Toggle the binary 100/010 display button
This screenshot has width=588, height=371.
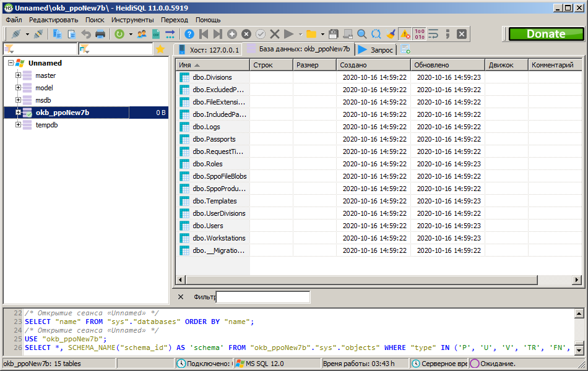tap(419, 34)
